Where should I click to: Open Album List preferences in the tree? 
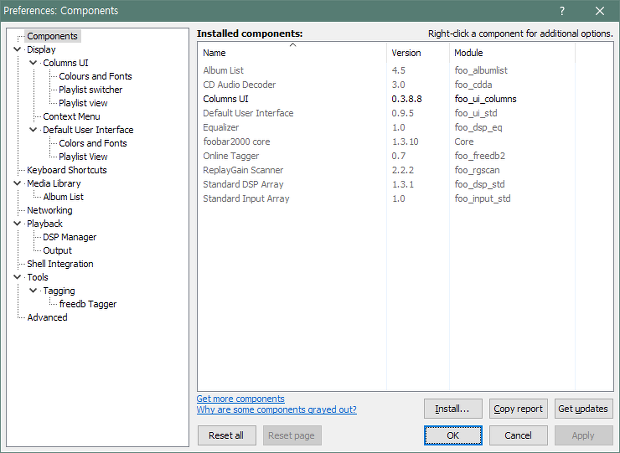click(63, 197)
